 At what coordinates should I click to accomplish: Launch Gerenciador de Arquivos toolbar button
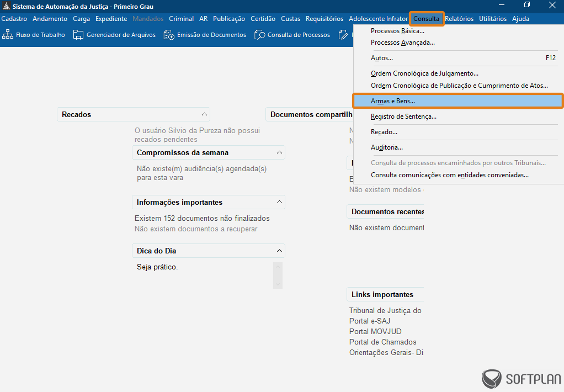[114, 35]
